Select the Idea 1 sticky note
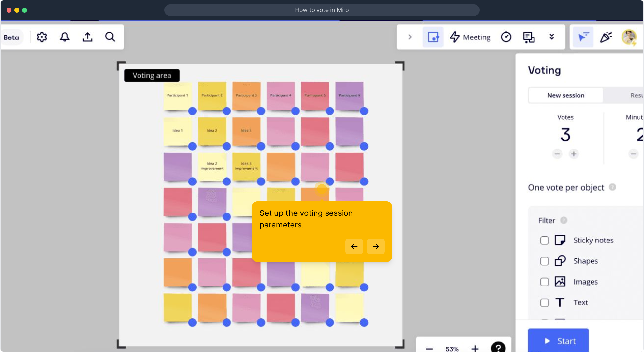This screenshot has width=644, height=352. pyautogui.click(x=178, y=131)
